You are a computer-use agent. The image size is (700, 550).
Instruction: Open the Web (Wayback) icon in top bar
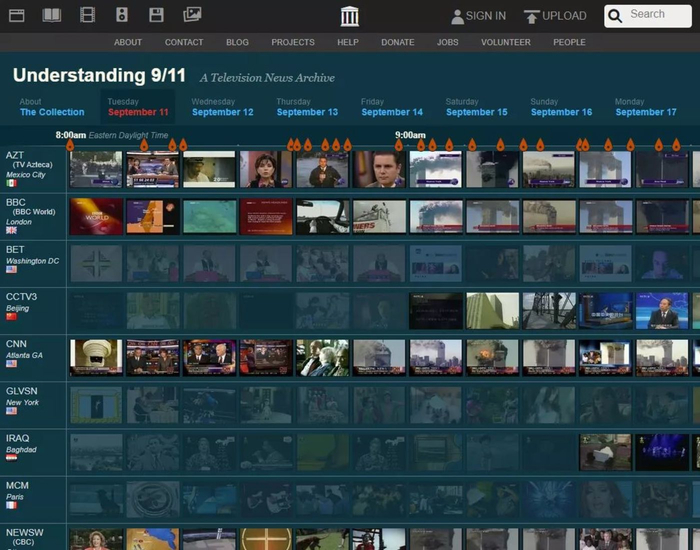click(x=16, y=15)
